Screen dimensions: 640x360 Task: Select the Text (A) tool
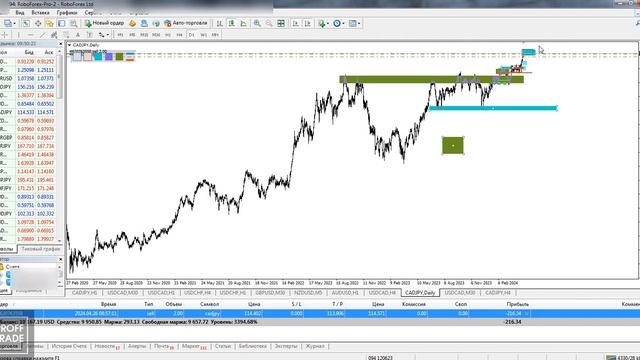coord(78,35)
